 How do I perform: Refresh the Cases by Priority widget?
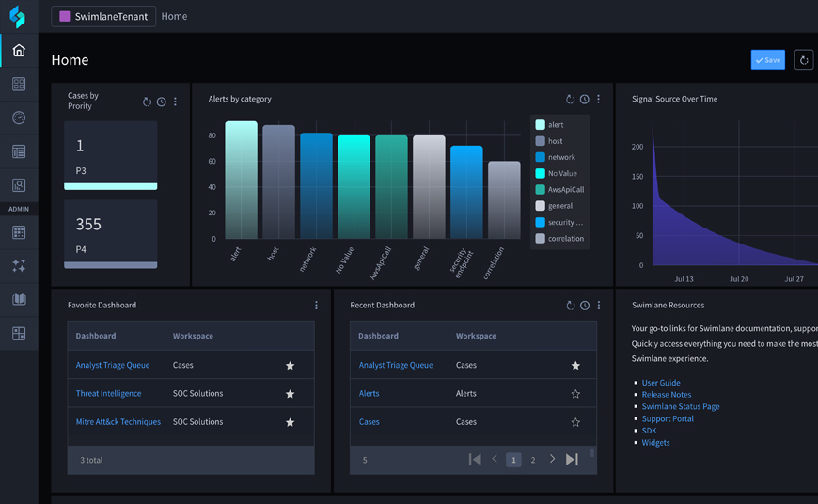coord(147,102)
